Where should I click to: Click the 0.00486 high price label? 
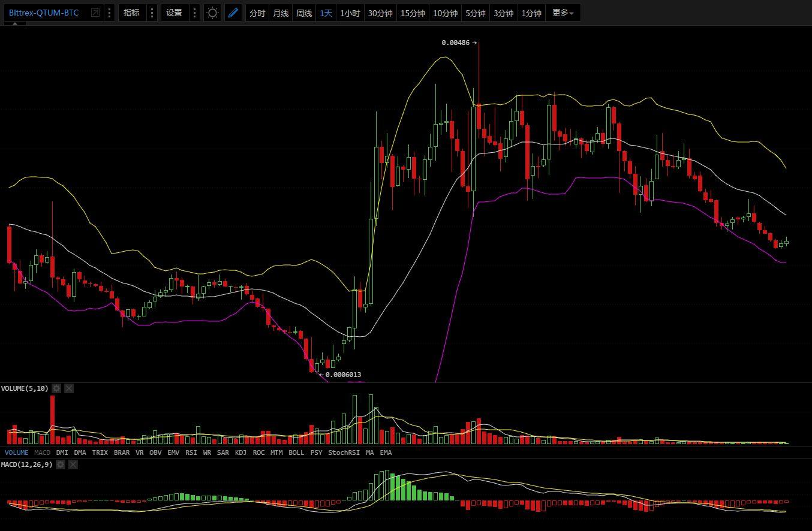click(456, 43)
